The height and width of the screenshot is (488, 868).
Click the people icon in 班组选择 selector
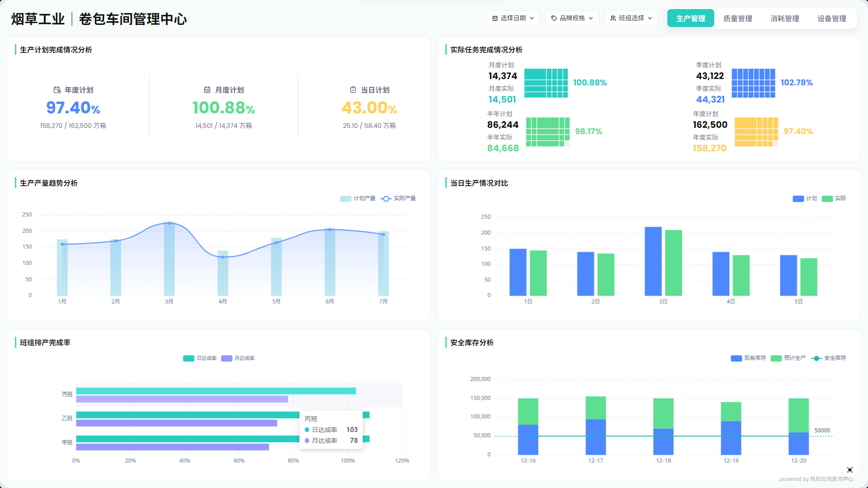coord(613,19)
